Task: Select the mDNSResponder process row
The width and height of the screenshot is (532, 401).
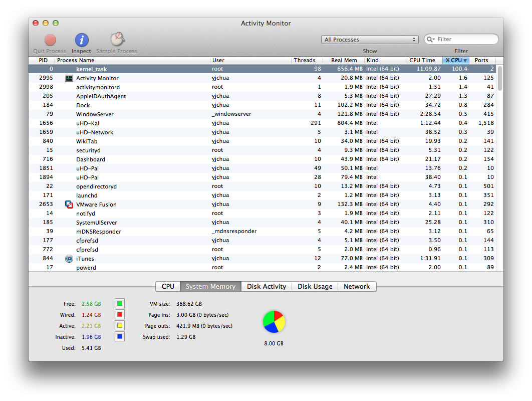Action: point(262,232)
